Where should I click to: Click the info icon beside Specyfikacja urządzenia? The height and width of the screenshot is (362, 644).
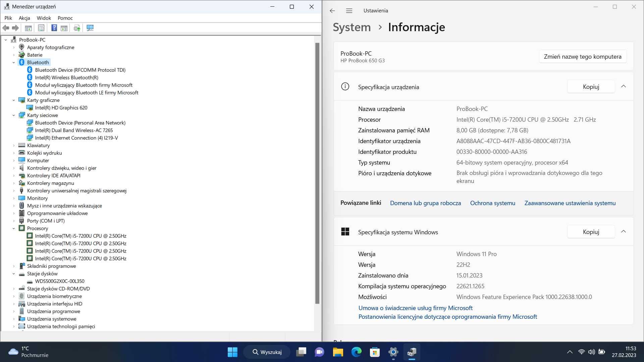point(345,86)
